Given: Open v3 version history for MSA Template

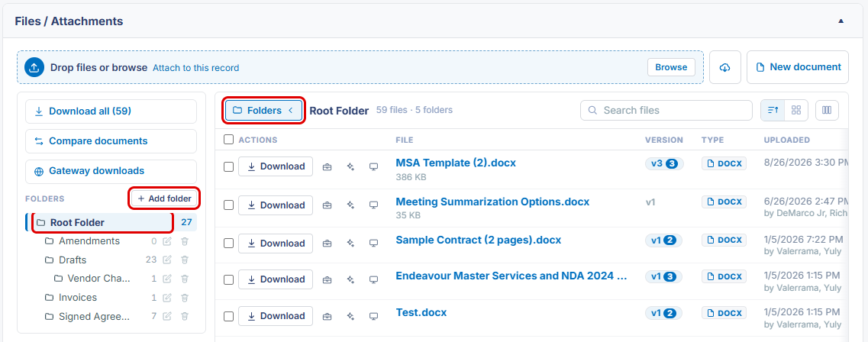Looking at the screenshot, I should pyautogui.click(x=664, y=164).
